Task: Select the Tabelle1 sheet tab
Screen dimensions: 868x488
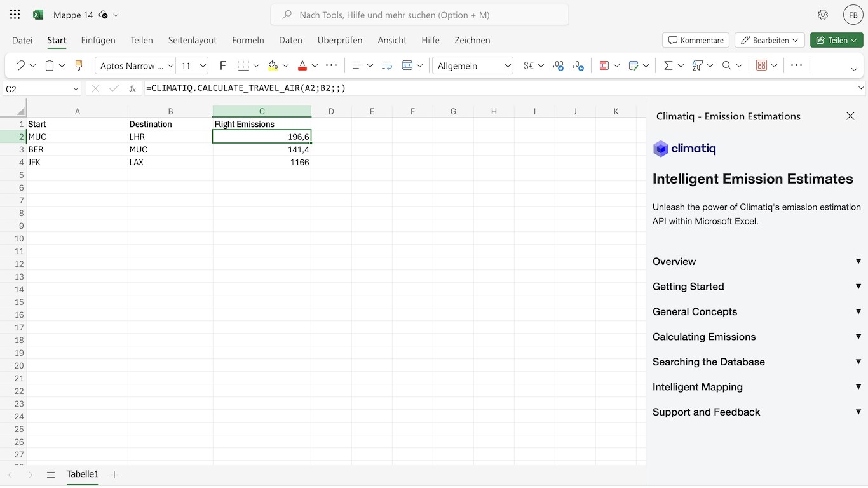Action: click(x=83, y=475)
